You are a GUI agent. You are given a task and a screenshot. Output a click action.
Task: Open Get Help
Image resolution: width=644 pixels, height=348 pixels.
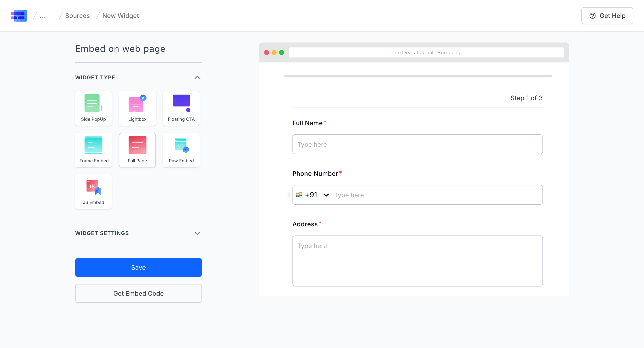pyautogui.click(x=607, y=16)
